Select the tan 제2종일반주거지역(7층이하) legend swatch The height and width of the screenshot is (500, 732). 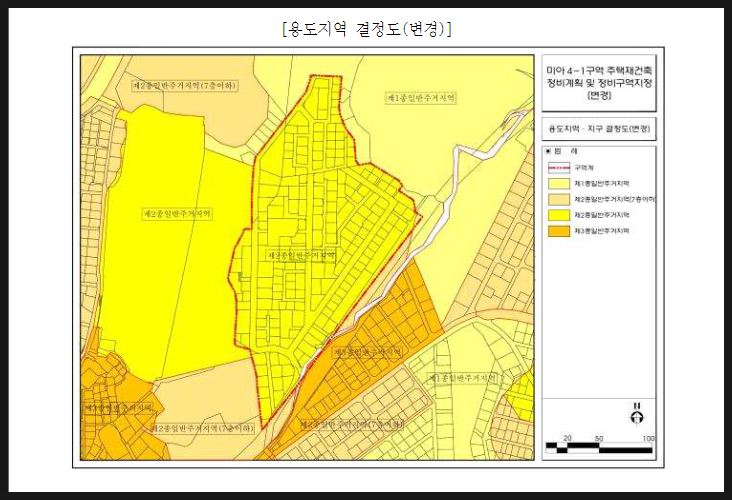click(x=559, y=199)
